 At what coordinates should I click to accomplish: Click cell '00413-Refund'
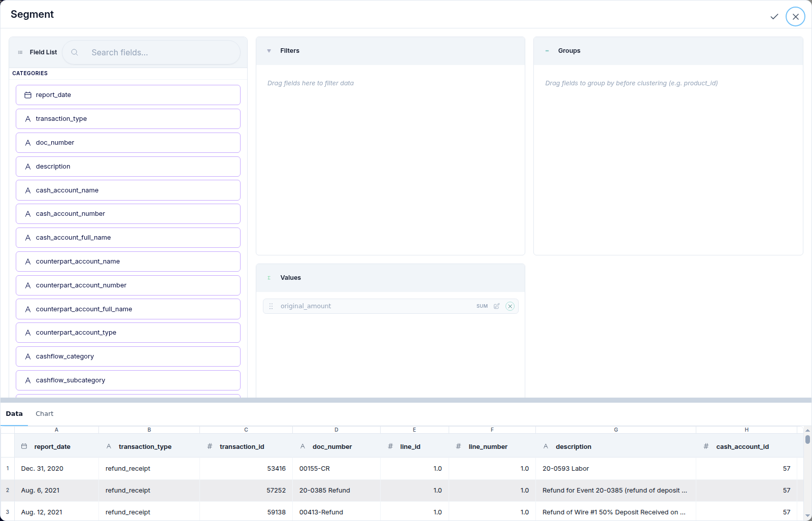(x=336, y=511)
